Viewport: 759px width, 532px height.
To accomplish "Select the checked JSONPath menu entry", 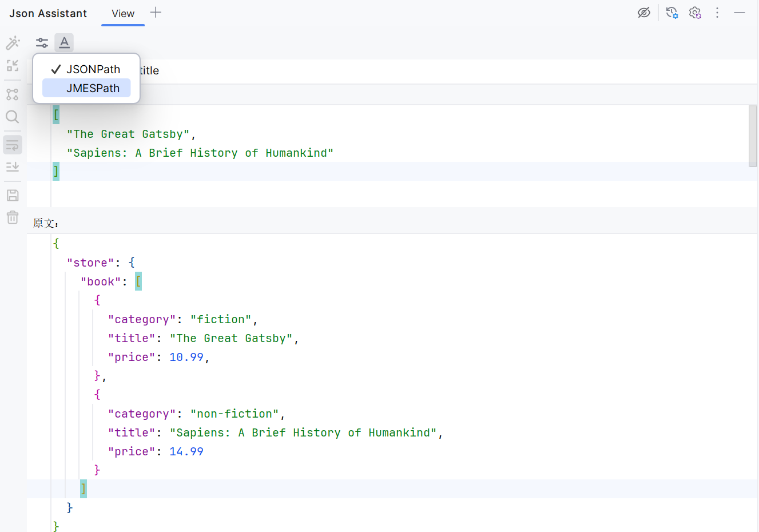I will coord(93,69).
